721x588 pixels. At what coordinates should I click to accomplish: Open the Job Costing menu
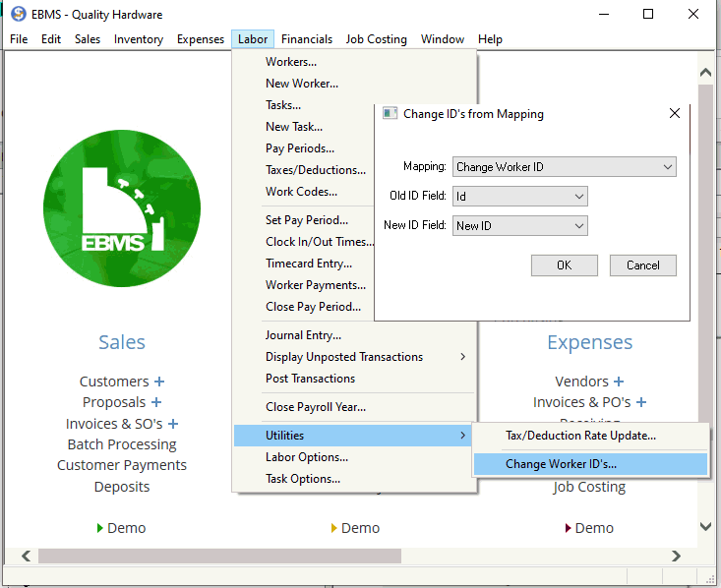click(x=376, y=39)
